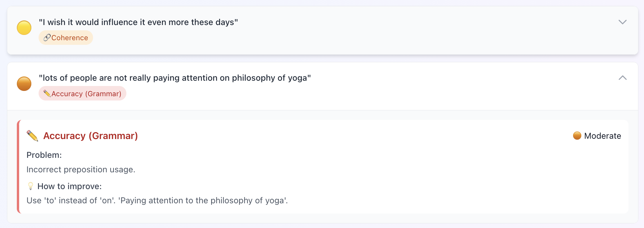
Task: Select the Accuracy (Grammar) tag pill
Action: click(x=86, y=94)
